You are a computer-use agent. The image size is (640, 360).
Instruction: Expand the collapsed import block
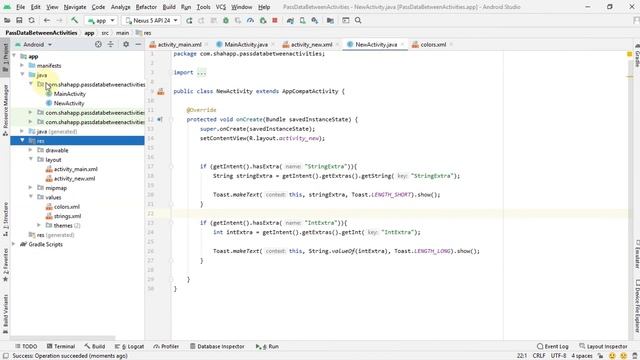(x=202, y=72)
